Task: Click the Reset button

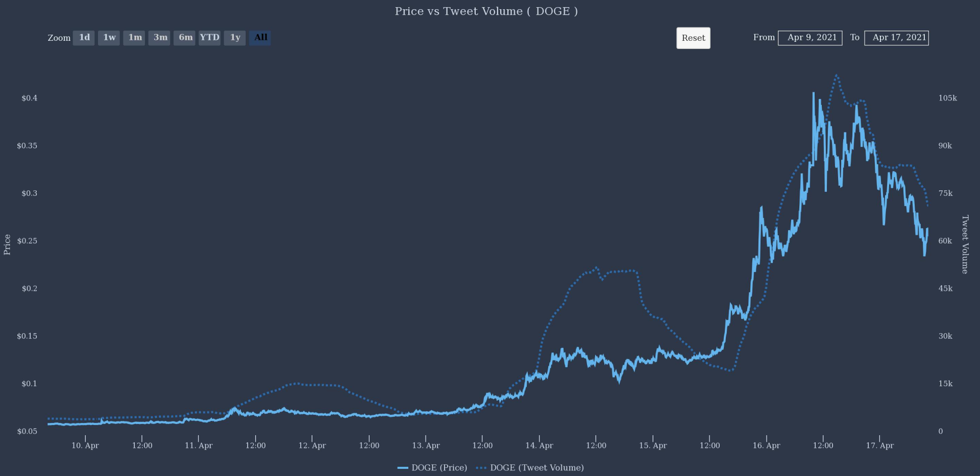Action: (x=693, y=38)
